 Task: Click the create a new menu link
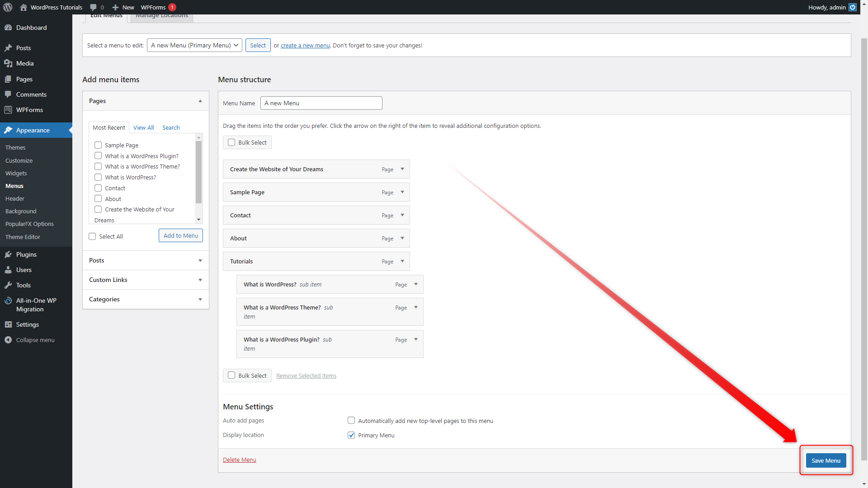pos(305,45)
